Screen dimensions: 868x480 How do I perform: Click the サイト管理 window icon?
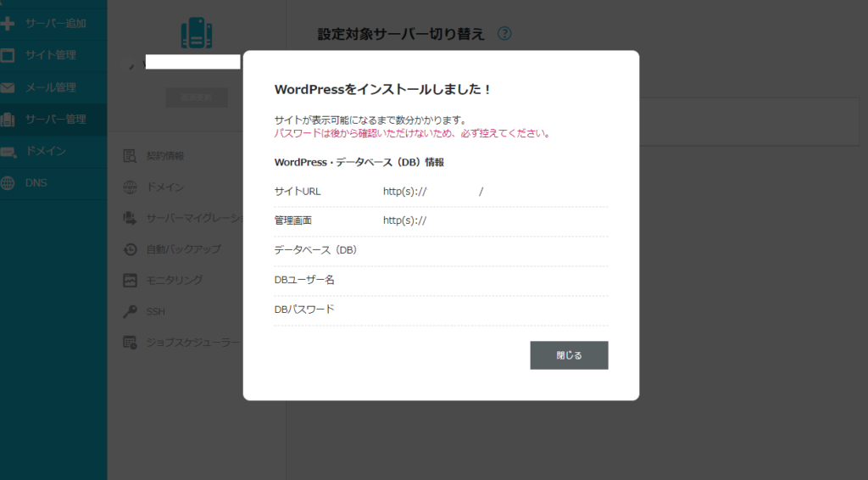tap(8, 55)
